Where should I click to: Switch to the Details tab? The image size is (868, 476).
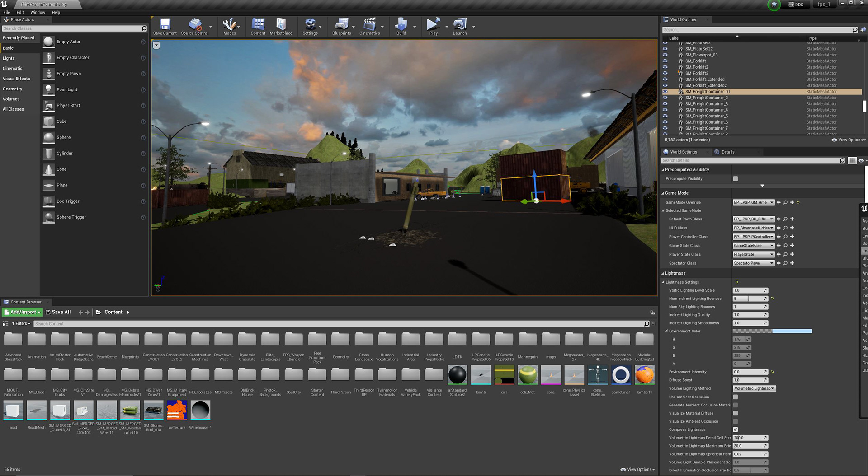[x=727, y=152]
